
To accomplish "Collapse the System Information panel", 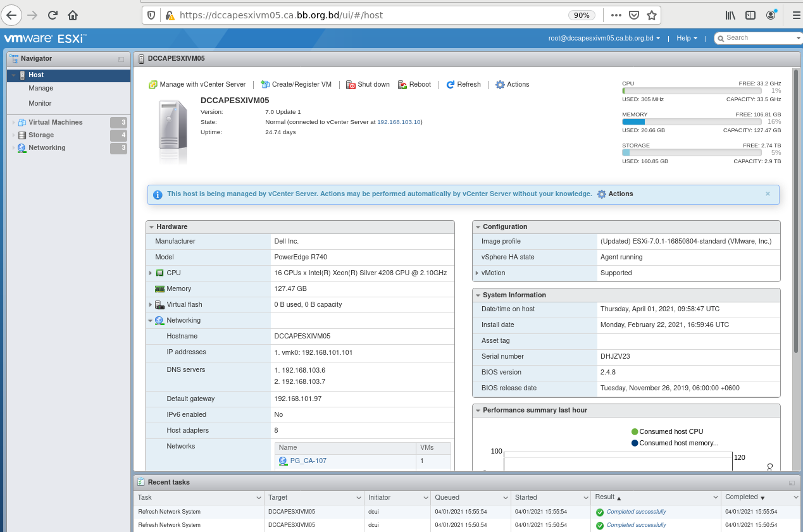I will 478,295.
